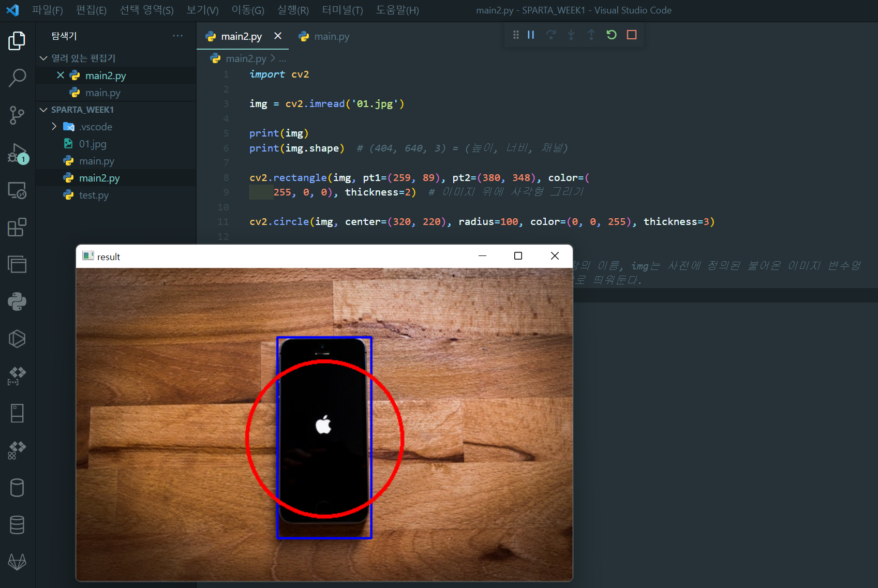The width and height of the screenshot is (878, 588).
Task: Click Step Into in debug toolbar
Action: point(571,35)
